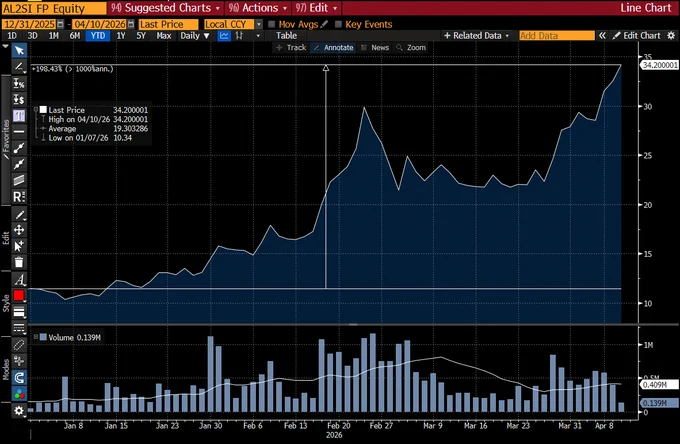
Task: Switch to the 6M range tab
Action: [x=75, y=36]
